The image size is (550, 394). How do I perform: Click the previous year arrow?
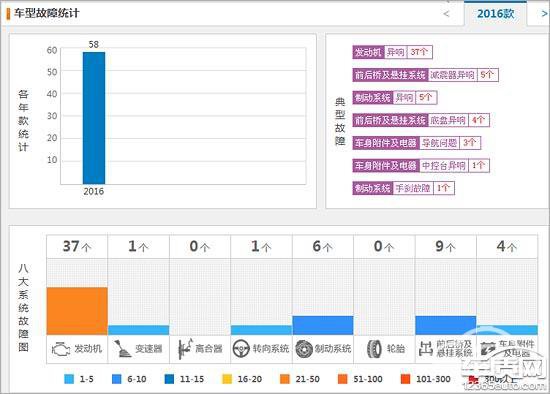(x=446, y=14)
